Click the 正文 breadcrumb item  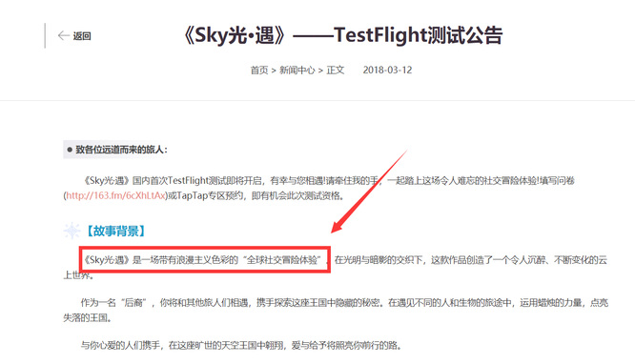pyautogui.click(x=336, y=71)
